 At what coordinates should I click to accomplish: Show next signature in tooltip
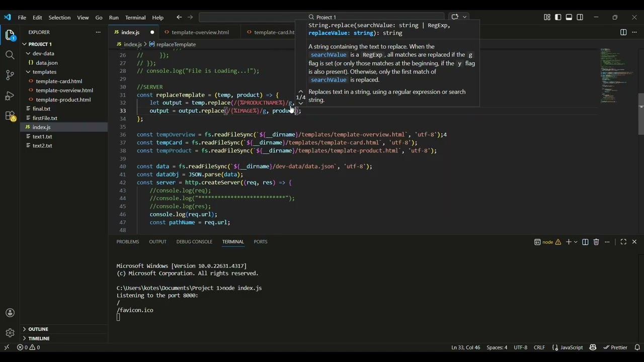301,103
